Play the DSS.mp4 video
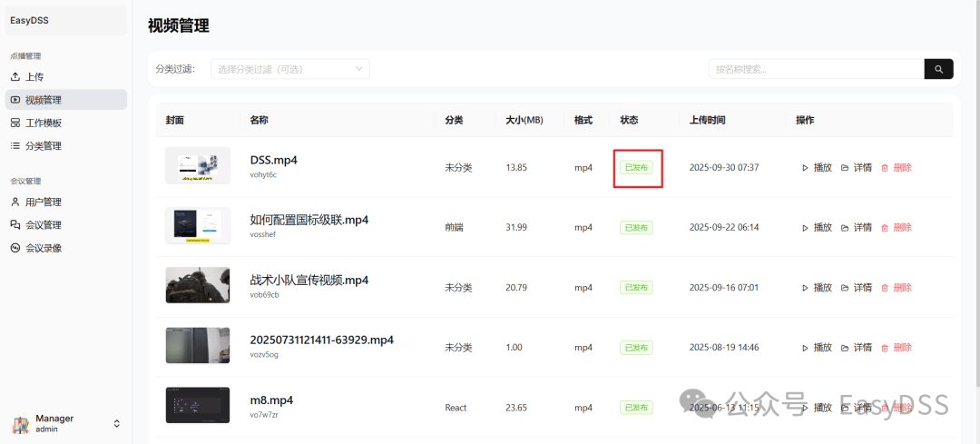The height and width of the screenshot is (444, 980). click(x=817, y=167)
